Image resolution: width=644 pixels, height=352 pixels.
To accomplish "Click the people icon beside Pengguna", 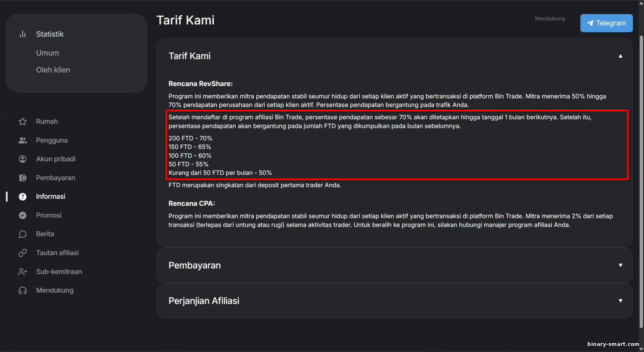I will 23,140.
